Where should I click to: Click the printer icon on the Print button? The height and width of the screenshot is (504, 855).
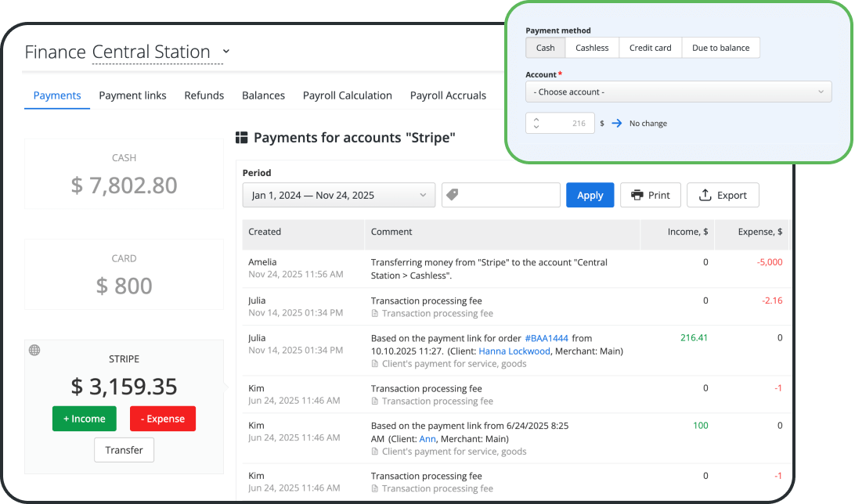point(637,196)
